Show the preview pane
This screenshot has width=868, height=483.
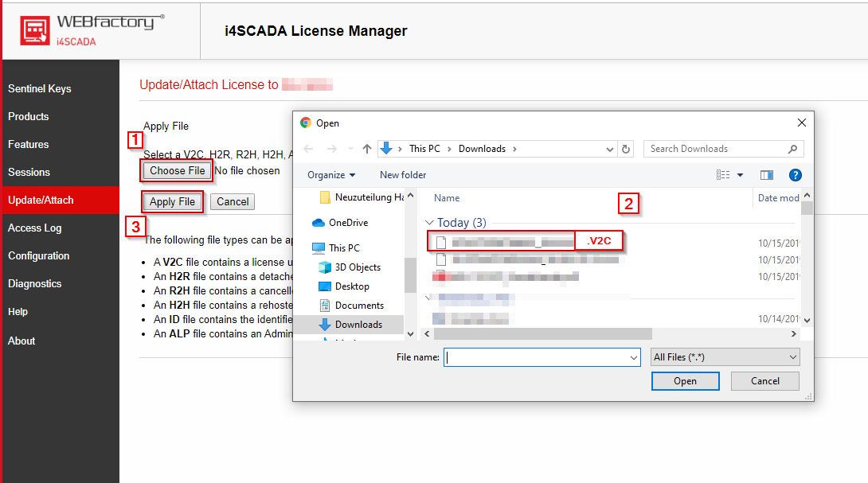[x=767, y=175]
